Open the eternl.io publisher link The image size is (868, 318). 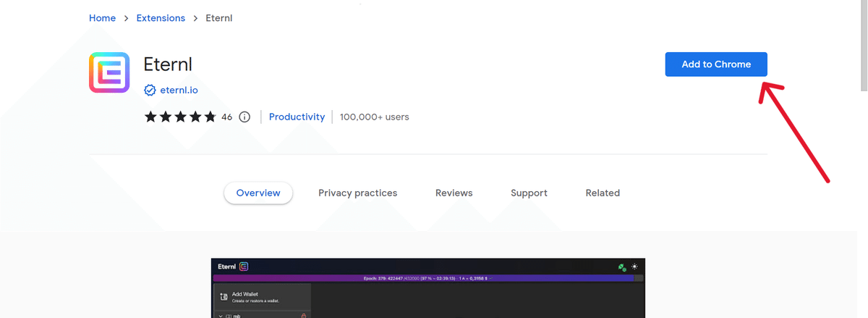[179, 91]
